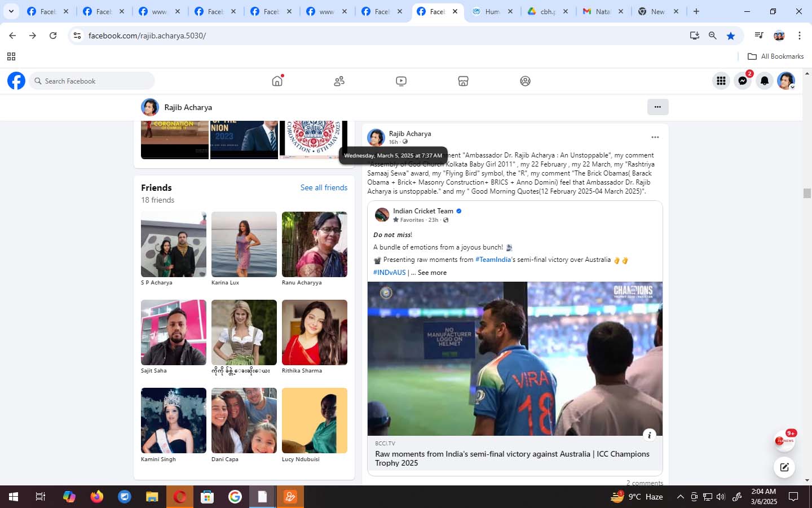
Task: Open Task View on the taskbar
Action: tap(41, 497)
